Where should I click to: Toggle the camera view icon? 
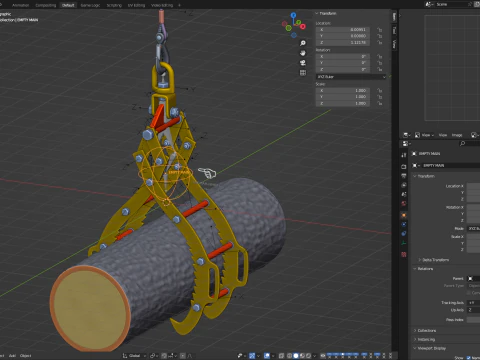[x=303, y=63]
